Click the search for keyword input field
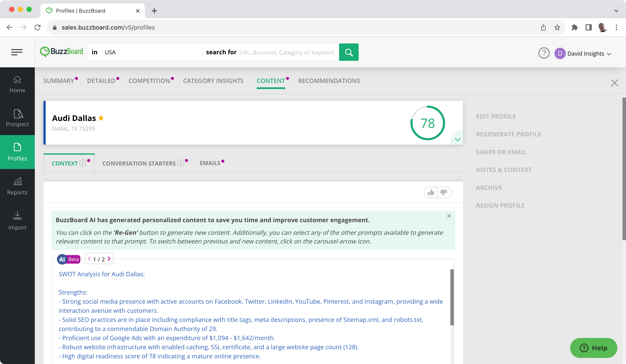Screen dimensions: 626x364 coord(287,52)
